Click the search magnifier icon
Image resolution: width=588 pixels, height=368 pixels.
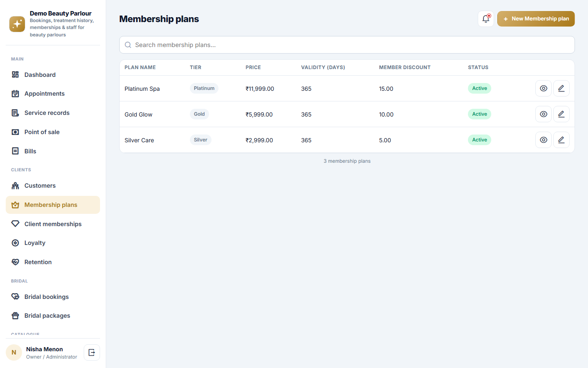pos(128,45)
